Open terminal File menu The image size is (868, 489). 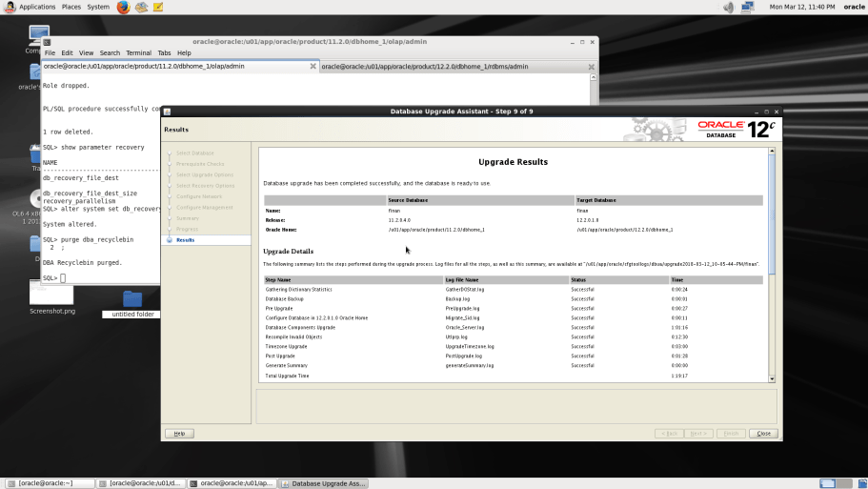tap(50, 53)
